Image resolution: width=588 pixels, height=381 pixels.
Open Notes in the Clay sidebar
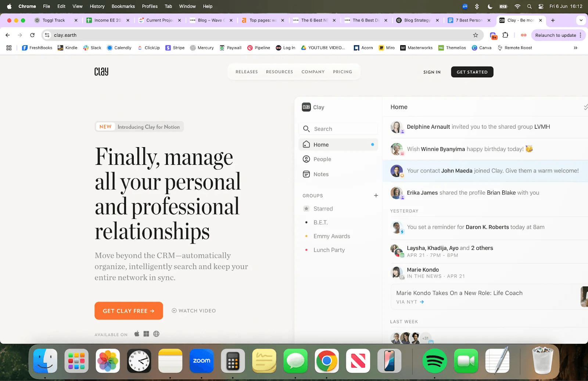(338, 174)
